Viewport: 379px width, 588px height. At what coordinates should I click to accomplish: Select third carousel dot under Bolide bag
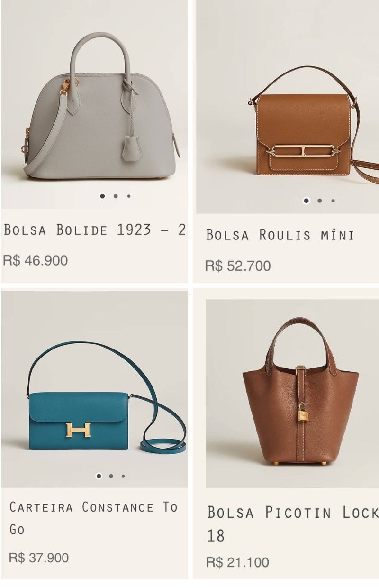129,196
